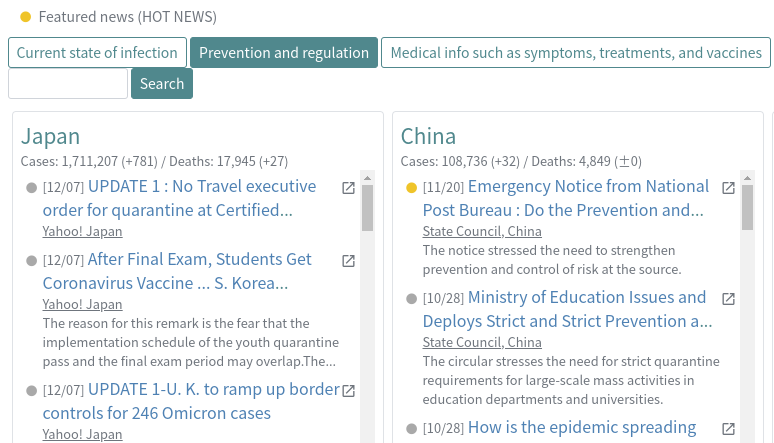The height and width of the screenshot is (443, 774).
Task: Click the [11/20] date on Emergency Notice
Action: (x=443, y=188)
